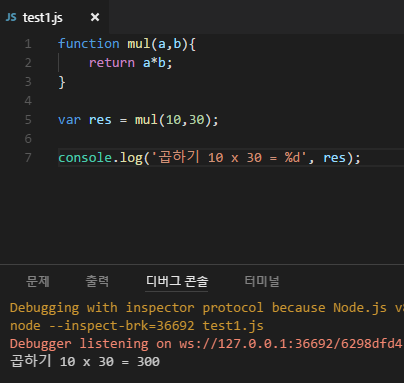Click the '곱하기 10 x 30 = %d' string literal
The image size is (404, 383).
[x=229, y=157]
